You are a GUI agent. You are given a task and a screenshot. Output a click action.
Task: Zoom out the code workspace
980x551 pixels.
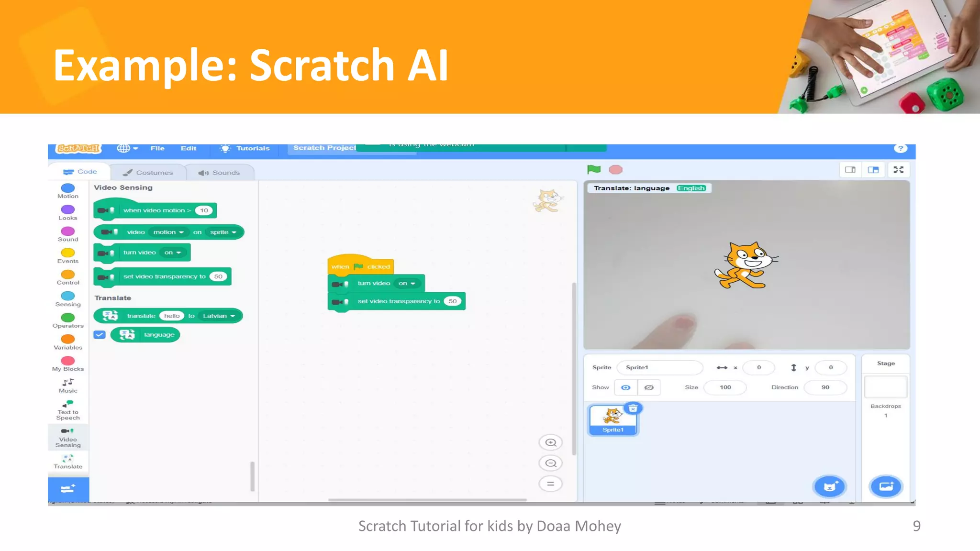point(551,463)
